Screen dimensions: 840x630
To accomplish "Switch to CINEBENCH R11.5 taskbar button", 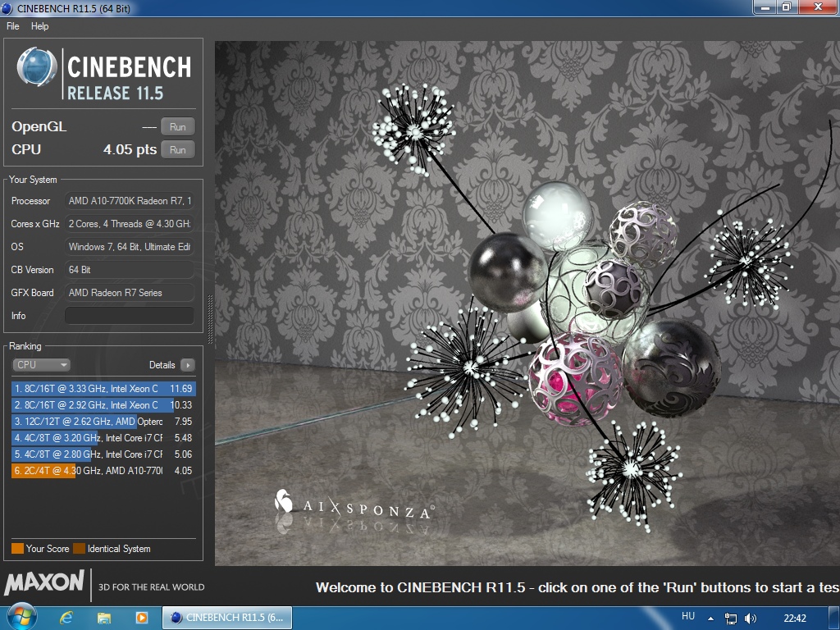I will point(227,618).
